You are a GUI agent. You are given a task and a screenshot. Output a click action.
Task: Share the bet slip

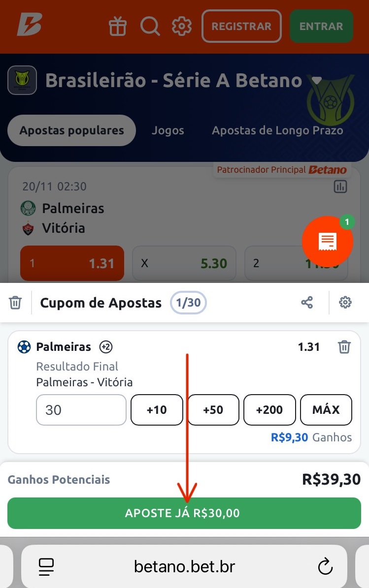click(x=307, y=302)
